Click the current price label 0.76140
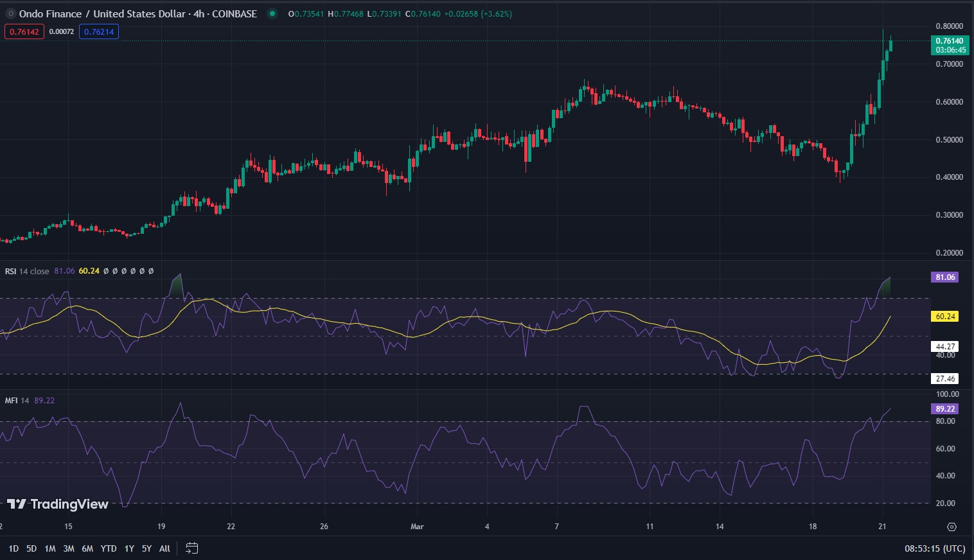 click(x=950, y=41)
